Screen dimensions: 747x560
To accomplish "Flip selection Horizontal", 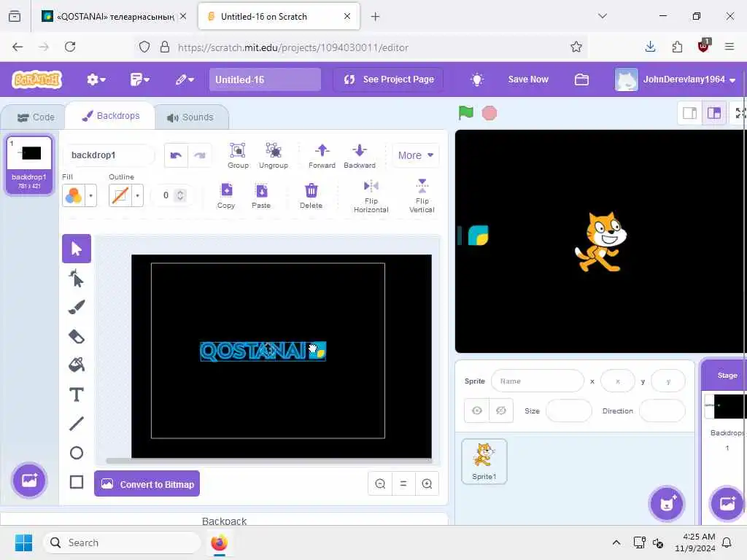I will tap(371, 195).
